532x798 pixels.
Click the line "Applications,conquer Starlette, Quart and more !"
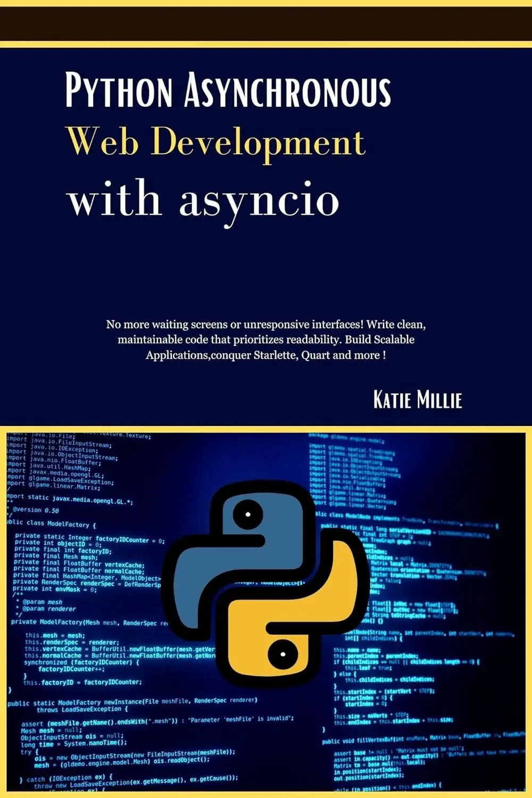click(266, 355)
